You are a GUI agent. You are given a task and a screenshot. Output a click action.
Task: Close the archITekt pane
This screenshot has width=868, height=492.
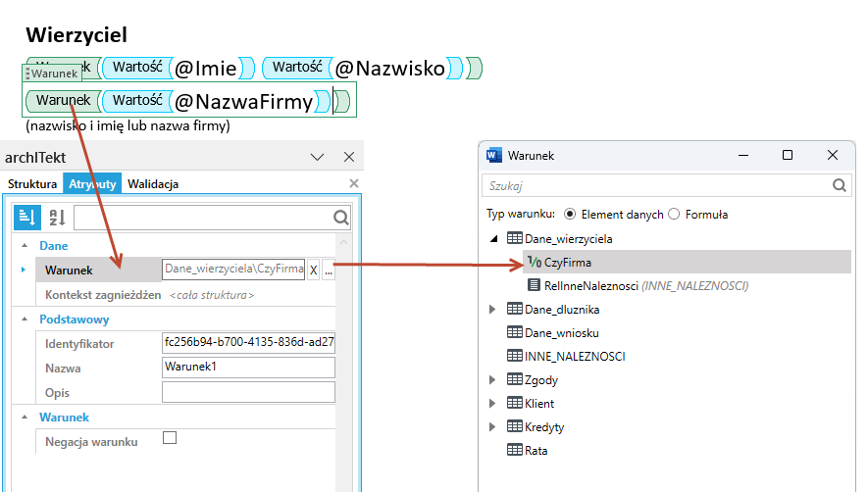[x=349, y=157]
